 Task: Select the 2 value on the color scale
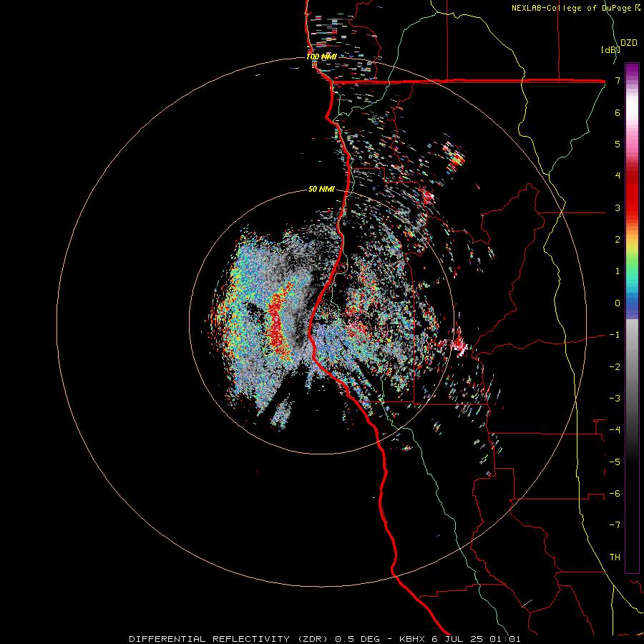tap(618, 240)
